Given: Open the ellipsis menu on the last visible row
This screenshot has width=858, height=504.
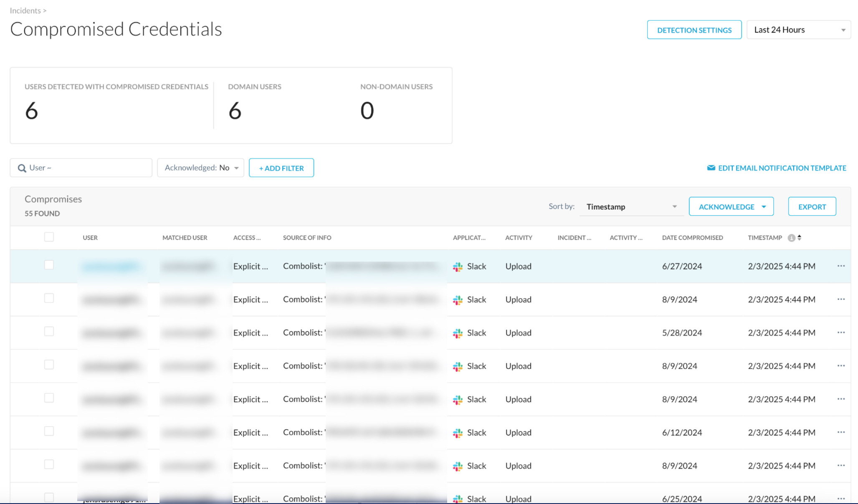Looking at the screenshot, I should (841, 499).
